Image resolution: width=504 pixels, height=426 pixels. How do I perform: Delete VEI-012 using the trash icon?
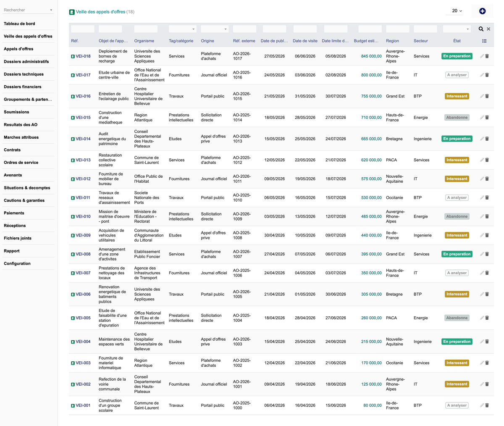(x=487, y=179)
